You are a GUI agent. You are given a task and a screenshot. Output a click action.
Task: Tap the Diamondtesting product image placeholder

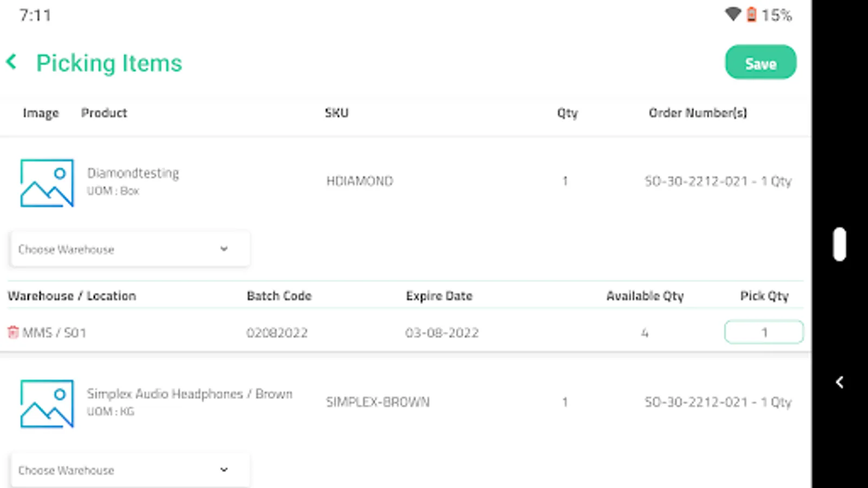pyautogui.click(x=47, y=183)
